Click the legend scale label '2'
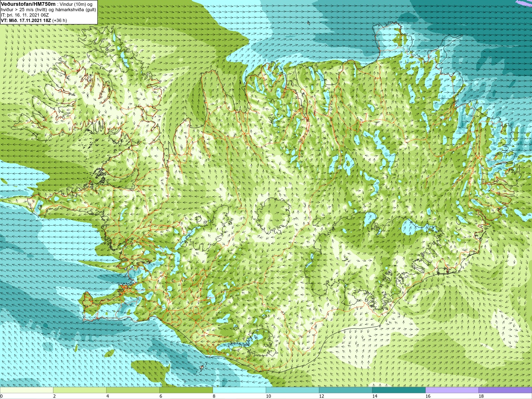 pos(54,396)
